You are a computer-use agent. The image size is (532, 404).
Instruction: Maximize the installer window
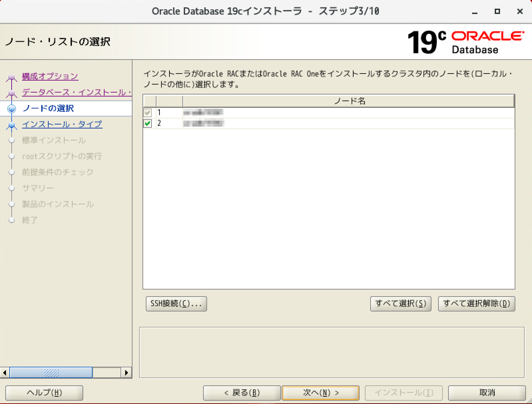click(497, 12)
